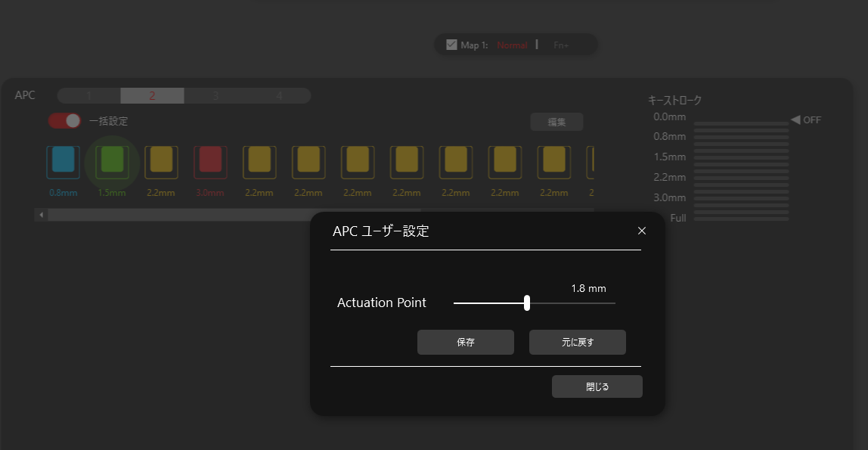Select the Fn+ map layer
The height and width of the screenshot is (450, 868).
pos(561,45)
